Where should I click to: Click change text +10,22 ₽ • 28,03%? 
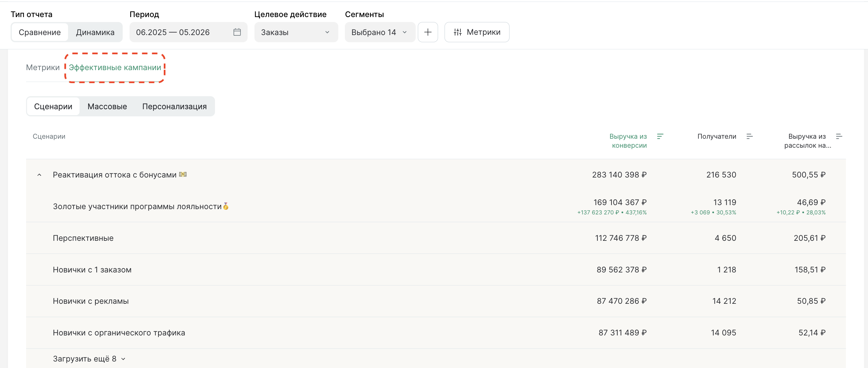(x=801, y=213)
